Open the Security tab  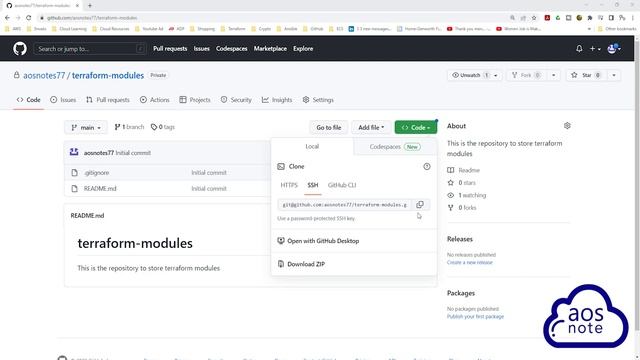(236, 100)
